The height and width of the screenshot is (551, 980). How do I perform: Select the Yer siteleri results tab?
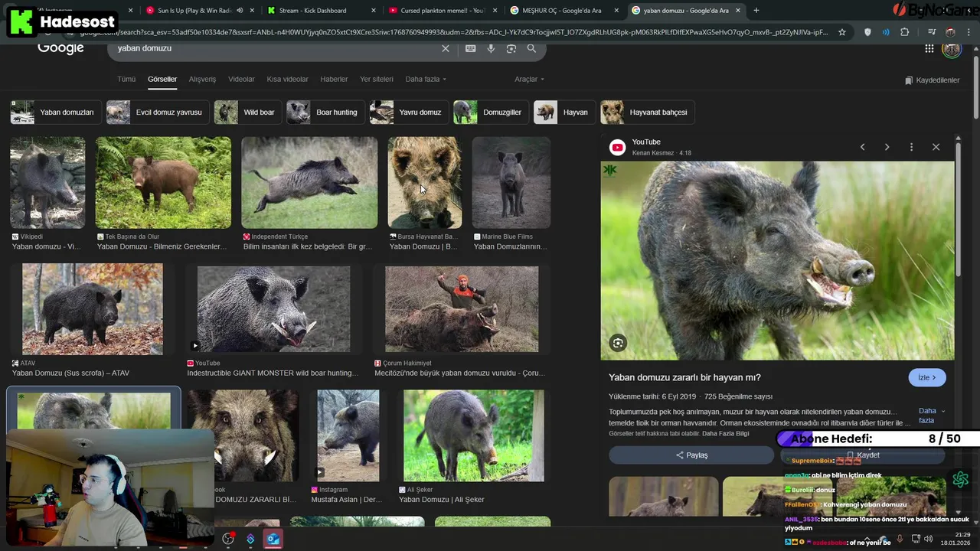(377, 79)
